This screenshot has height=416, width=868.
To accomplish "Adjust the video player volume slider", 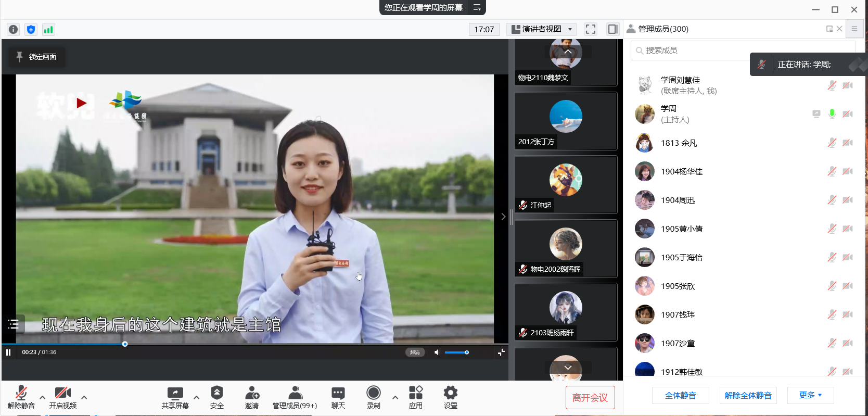I will click(x=457, y=352).
